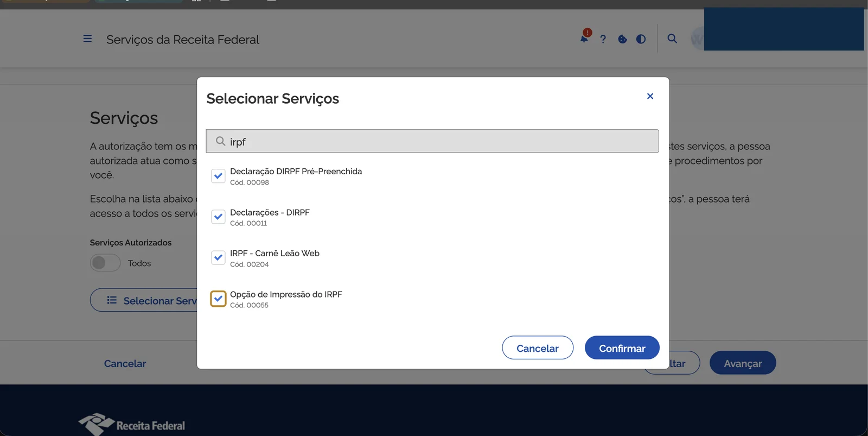868x436 pixels.
Task: Click the 'Selecionar Serviços' dialog title
Action: pos(272,98)
